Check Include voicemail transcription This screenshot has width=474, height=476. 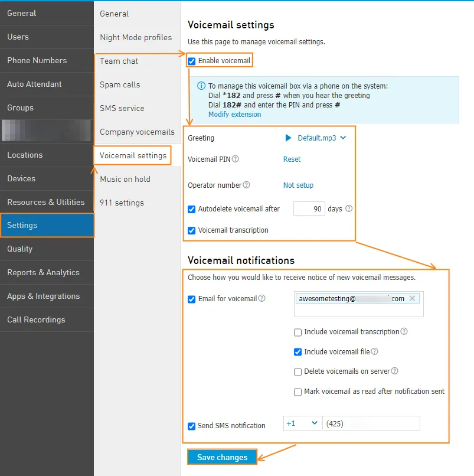point(298,332)
